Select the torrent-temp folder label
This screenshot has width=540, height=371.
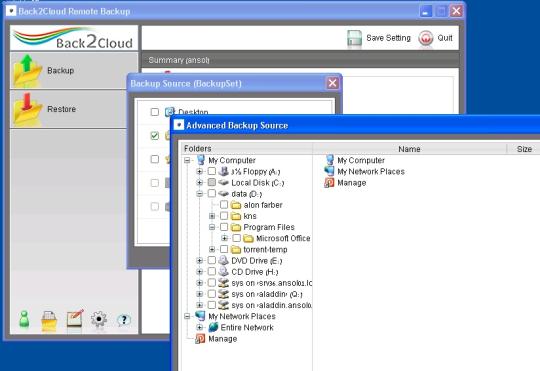tap(265, 249)
